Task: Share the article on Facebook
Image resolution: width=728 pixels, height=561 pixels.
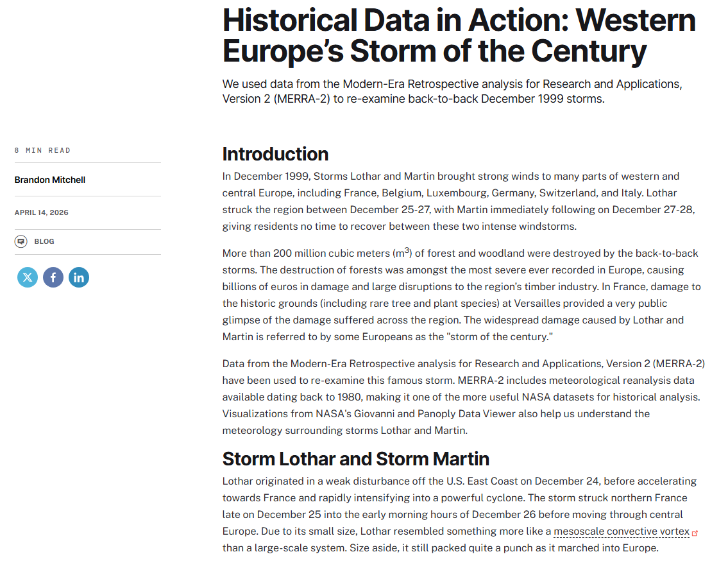Action: [x=53, y=277]
